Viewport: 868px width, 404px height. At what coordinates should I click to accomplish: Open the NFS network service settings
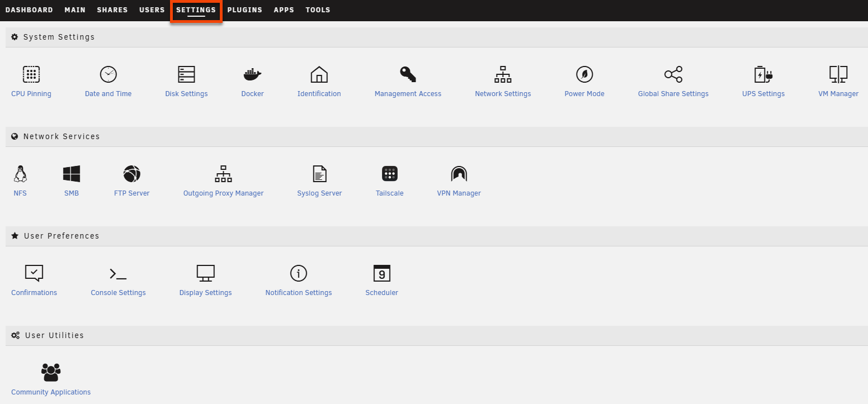coord(20,179)
